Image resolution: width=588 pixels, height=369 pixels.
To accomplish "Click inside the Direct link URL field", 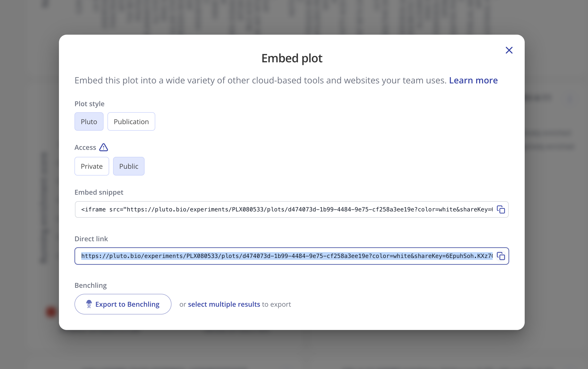I will pyautogui.click(x=286, y=256).
